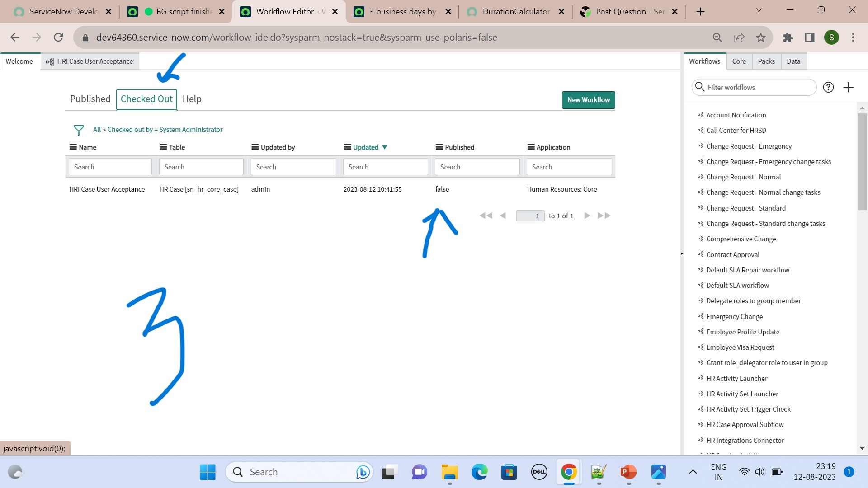Open Employee Visa Request workflow
The height and width of the screenshot is (488, 868).
(x=740, y=347)
